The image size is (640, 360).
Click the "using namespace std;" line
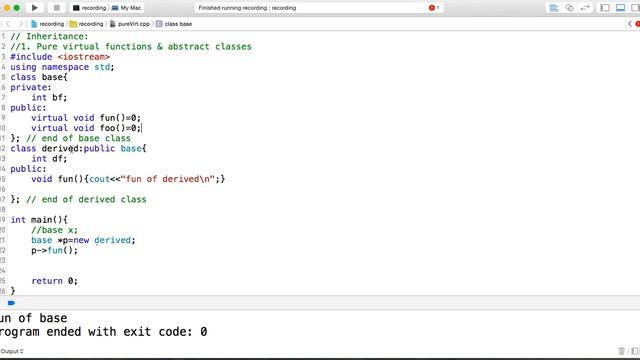pyautogui.click(x=62, y=67)
